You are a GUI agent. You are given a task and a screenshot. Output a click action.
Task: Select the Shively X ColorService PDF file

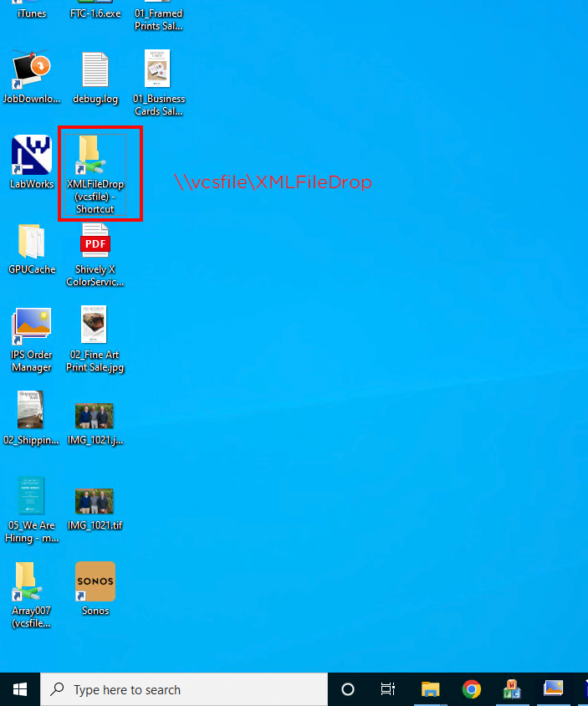95,242
